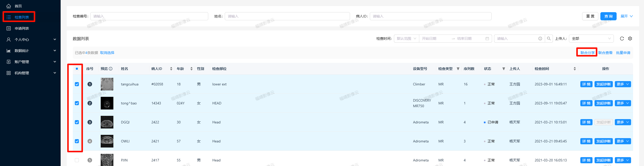Click the 取消选择 link

(107, 53)
